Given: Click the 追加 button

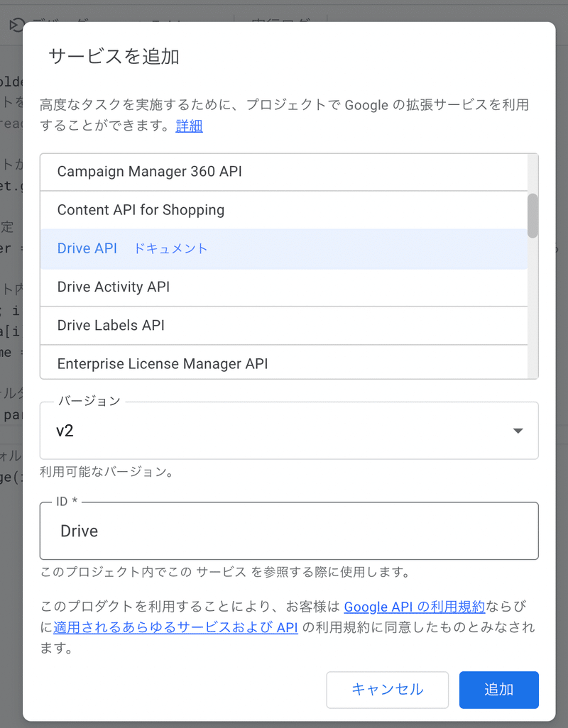Looking at the screenshot, I should pyautogui.click(x=499, y=690).
